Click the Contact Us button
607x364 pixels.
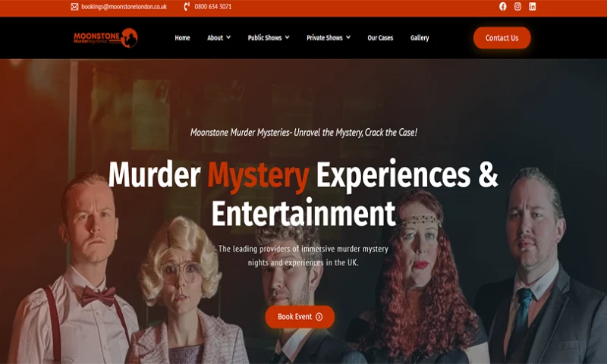click(x=502, y=38)
